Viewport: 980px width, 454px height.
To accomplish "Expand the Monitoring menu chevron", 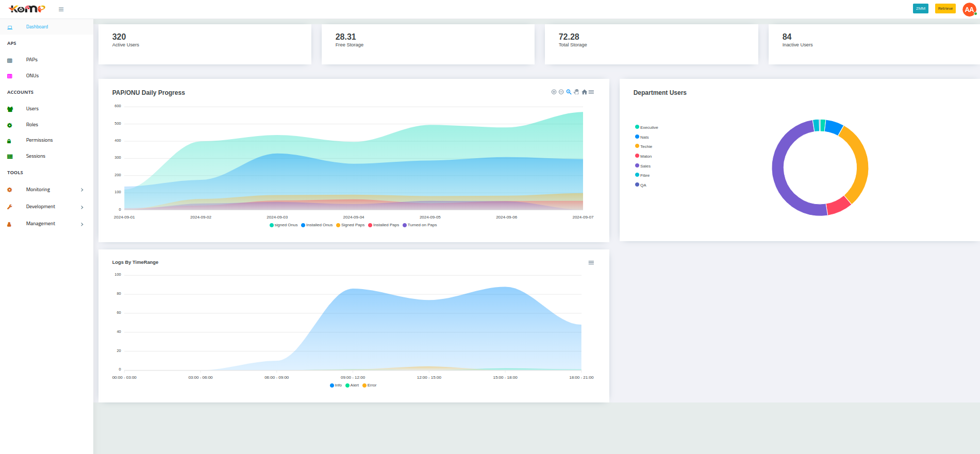I will (82, 190).
